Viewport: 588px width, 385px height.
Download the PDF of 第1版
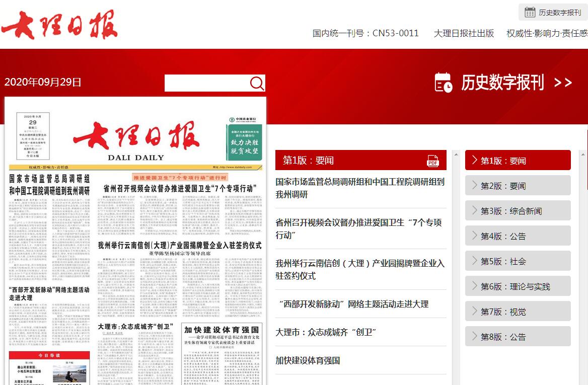(x=433, y=161)
